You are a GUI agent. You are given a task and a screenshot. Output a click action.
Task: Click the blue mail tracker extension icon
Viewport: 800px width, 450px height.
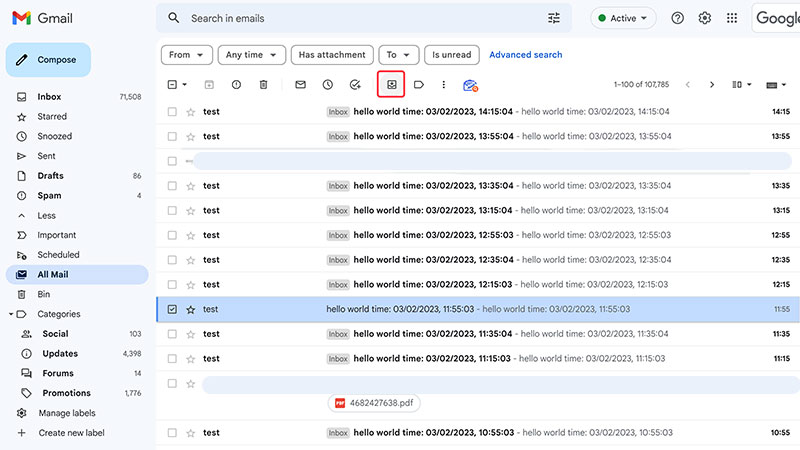(470, 85)
